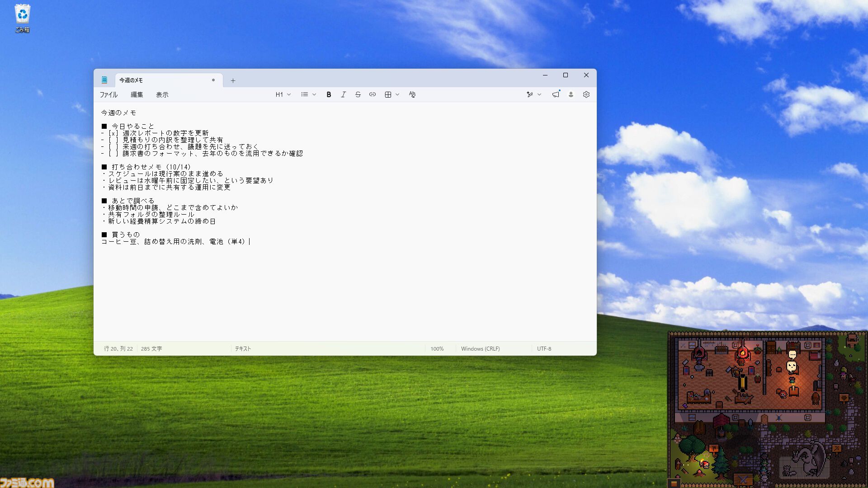Click the table insert icon
This screenshot has width=868, height=488.
coord(388,94)
